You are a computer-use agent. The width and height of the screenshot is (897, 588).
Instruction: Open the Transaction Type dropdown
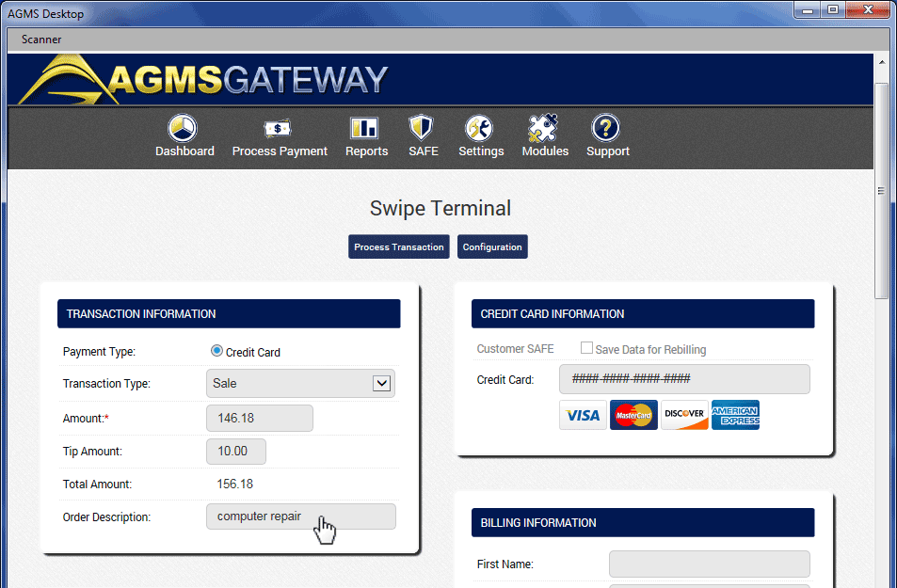tap(300, 383)
